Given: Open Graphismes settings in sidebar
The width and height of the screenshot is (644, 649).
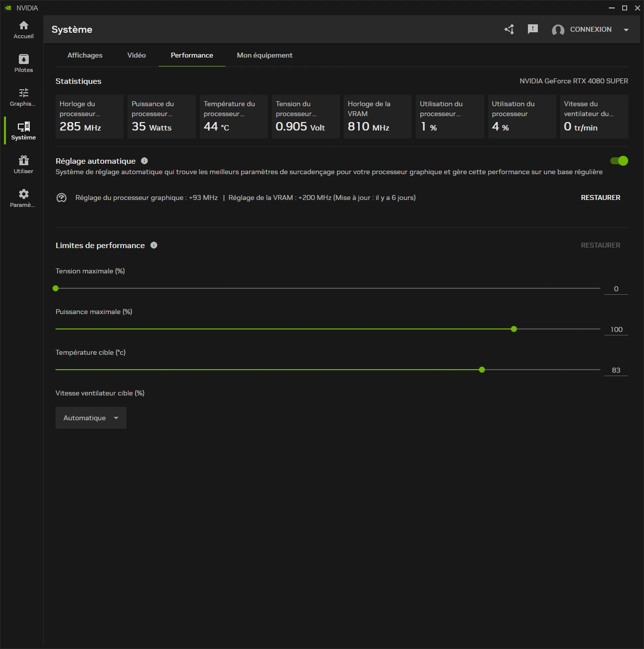Looking at the screenshot, I should click(23, 97).
